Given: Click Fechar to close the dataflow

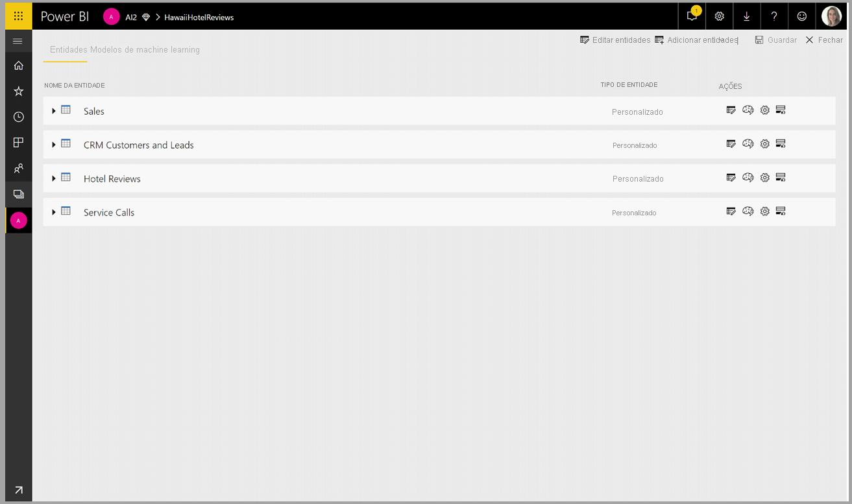Looking at the screenshot, I should 824,40.
